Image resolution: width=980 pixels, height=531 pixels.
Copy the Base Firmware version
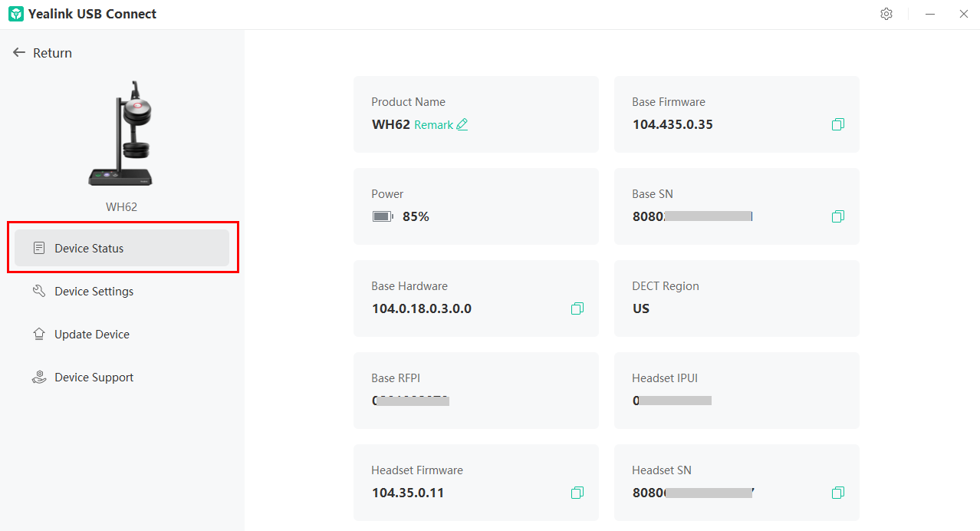click(x=838, y=124)
